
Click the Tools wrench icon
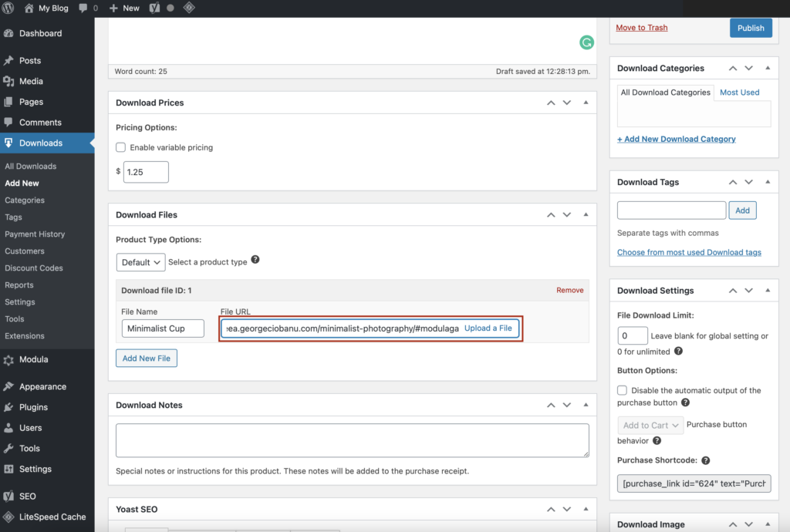click(x=8, y=449)
